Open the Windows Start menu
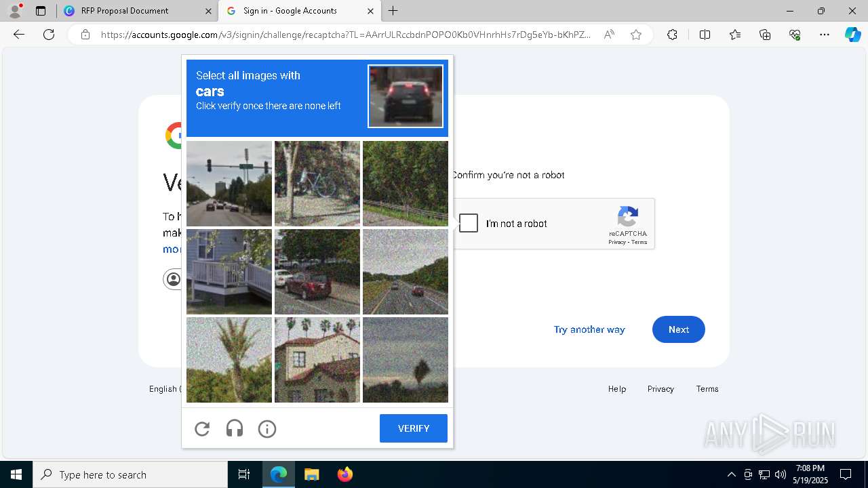Viewport: 868px width, 488px height. 16,474
